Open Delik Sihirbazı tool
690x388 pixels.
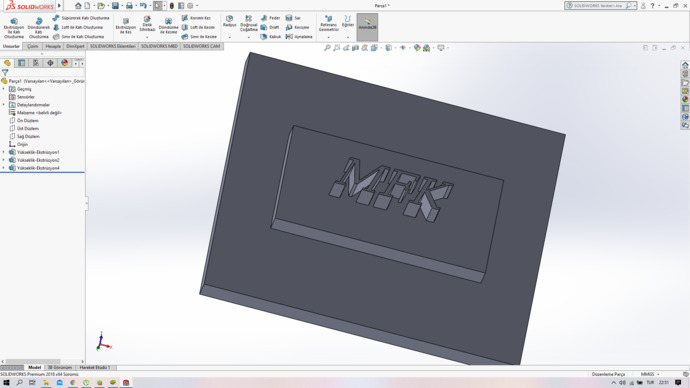(147, 24)
